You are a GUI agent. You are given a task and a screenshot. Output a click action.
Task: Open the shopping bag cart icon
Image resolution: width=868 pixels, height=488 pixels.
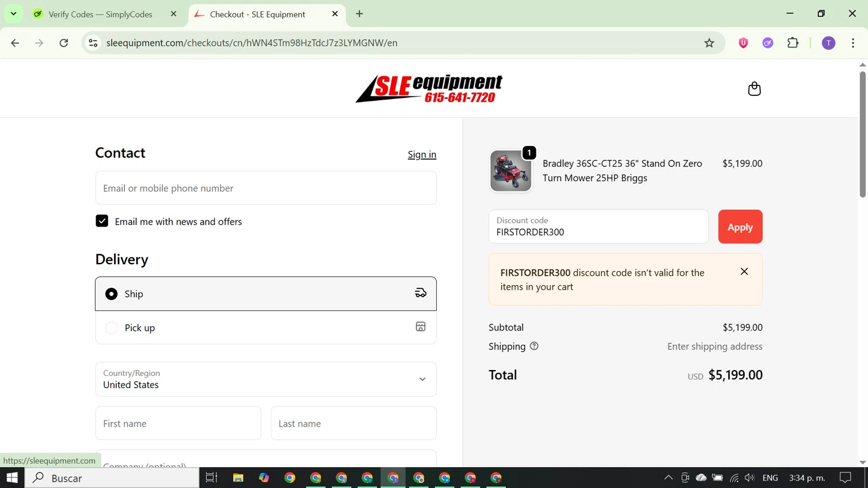[x=754, y=88]
